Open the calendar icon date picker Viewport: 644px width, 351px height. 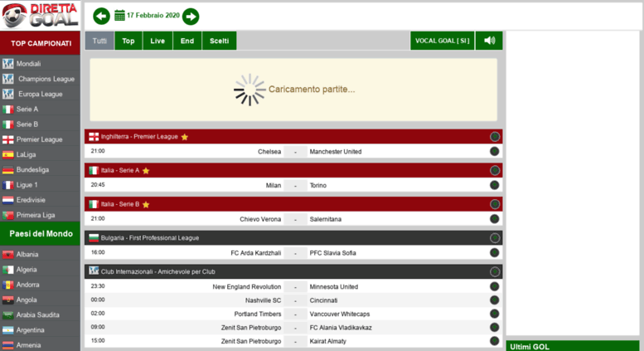[119, 16]
